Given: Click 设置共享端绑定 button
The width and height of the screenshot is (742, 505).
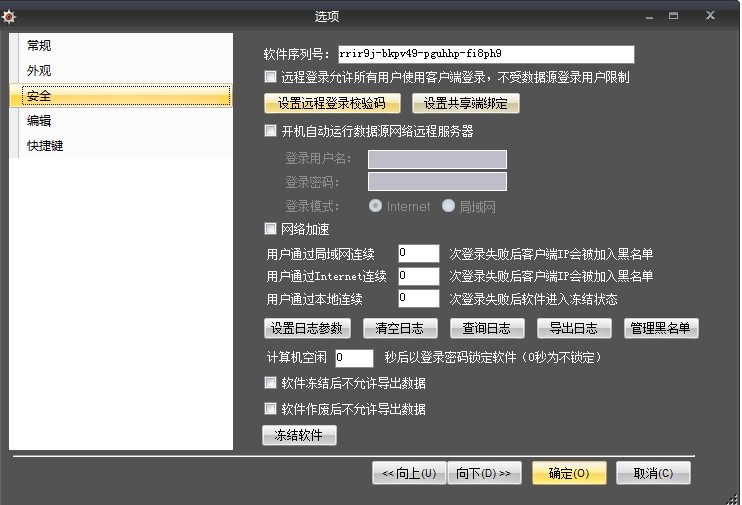Looking at the screenshot, I should coord(466,103).
